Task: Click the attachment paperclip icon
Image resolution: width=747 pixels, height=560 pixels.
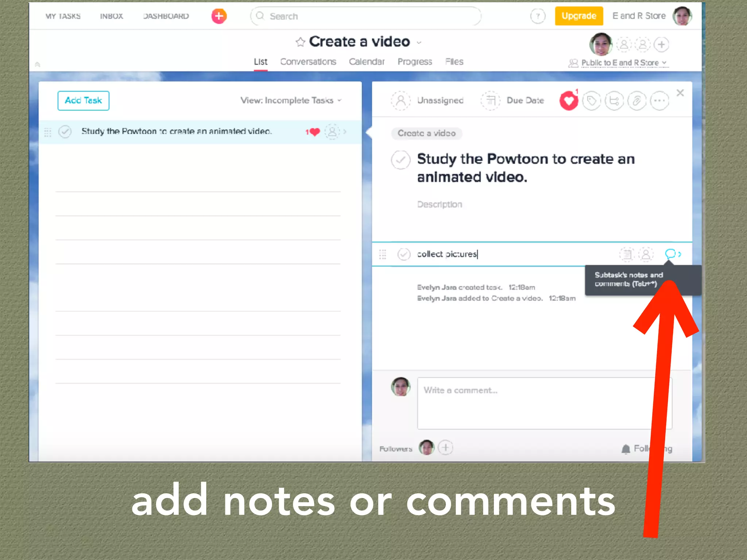Action: coord(637,101)
